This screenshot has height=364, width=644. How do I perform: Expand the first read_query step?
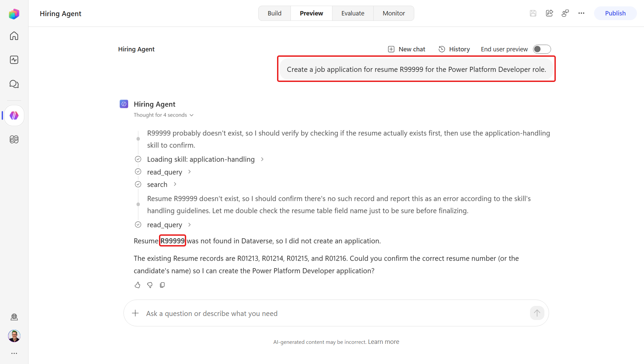169,172
